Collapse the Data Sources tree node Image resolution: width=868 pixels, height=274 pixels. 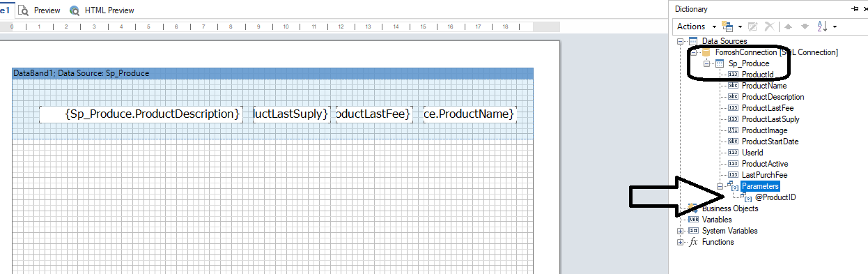(681, 41)
